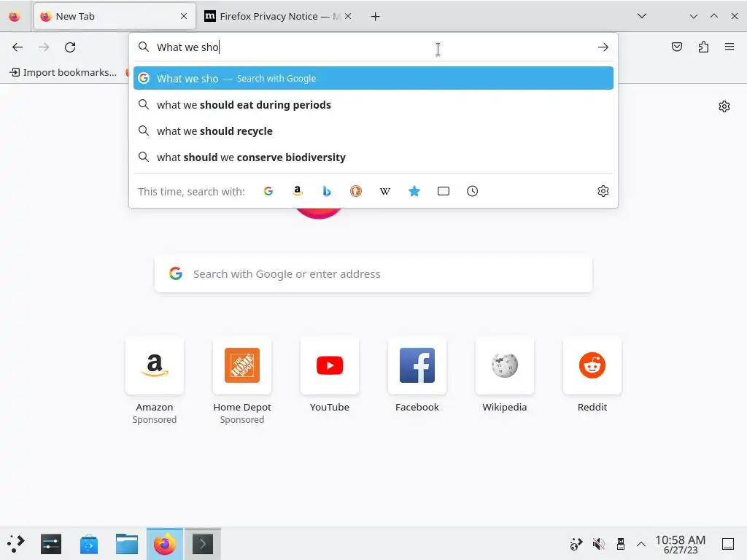
Task: Search this time with Google icon
Action: click(x=268, y=191)
